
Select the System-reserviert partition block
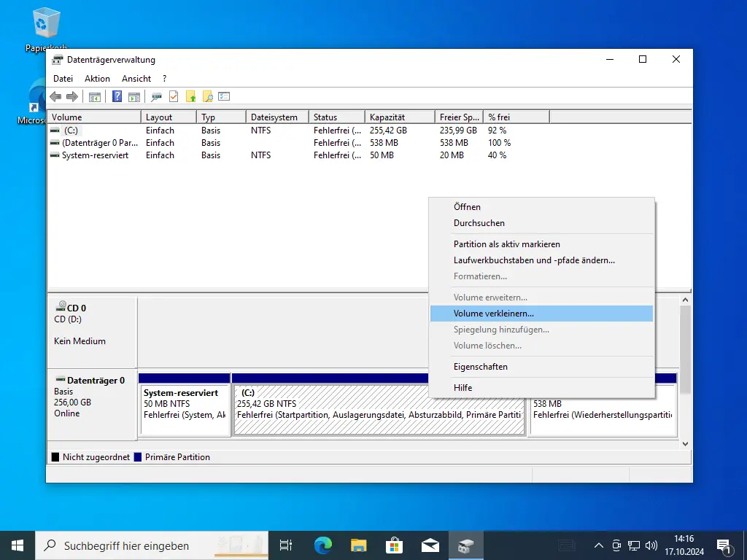click(185, 408)
